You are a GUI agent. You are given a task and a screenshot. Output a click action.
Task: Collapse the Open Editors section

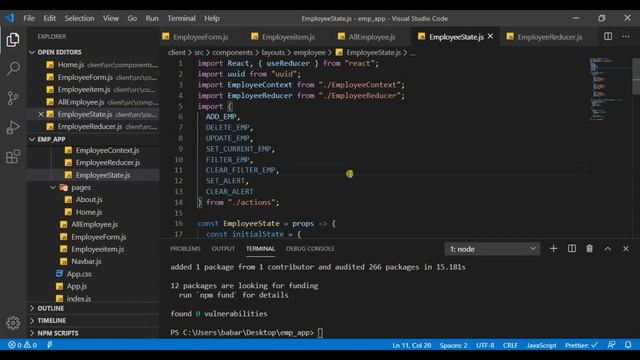[32, 52]
